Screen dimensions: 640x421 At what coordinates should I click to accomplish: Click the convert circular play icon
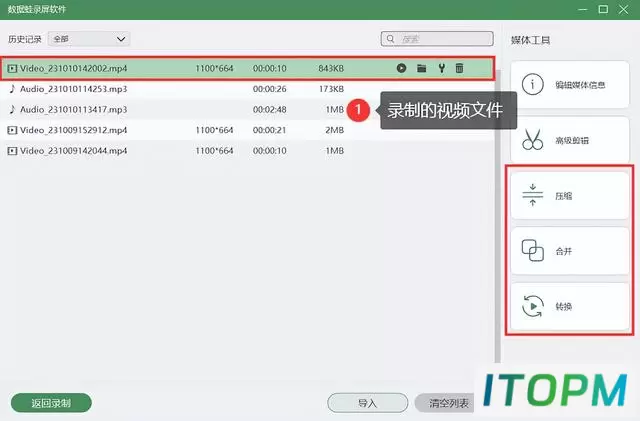[x=533, y=306]
